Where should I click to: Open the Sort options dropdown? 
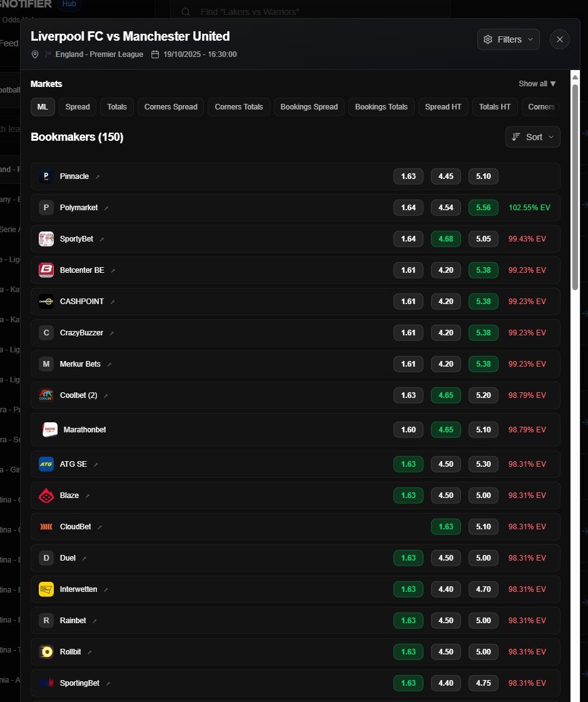(532, 136)
